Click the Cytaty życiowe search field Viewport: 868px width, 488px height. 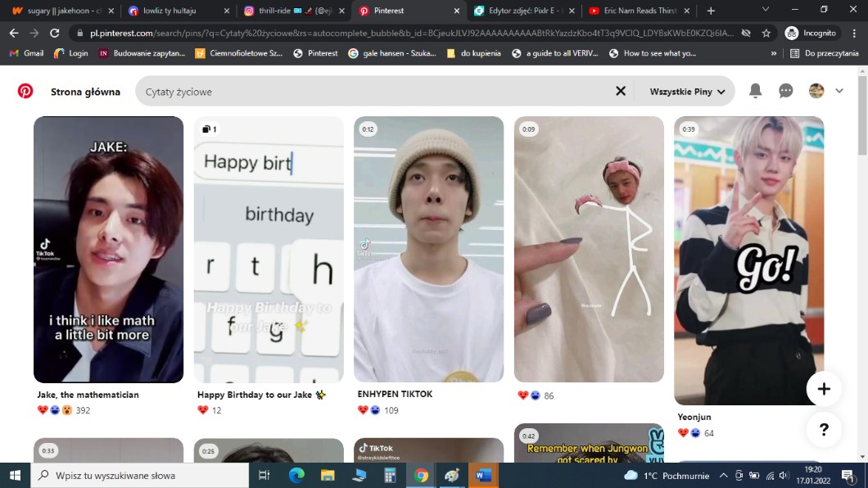(368, 92)
